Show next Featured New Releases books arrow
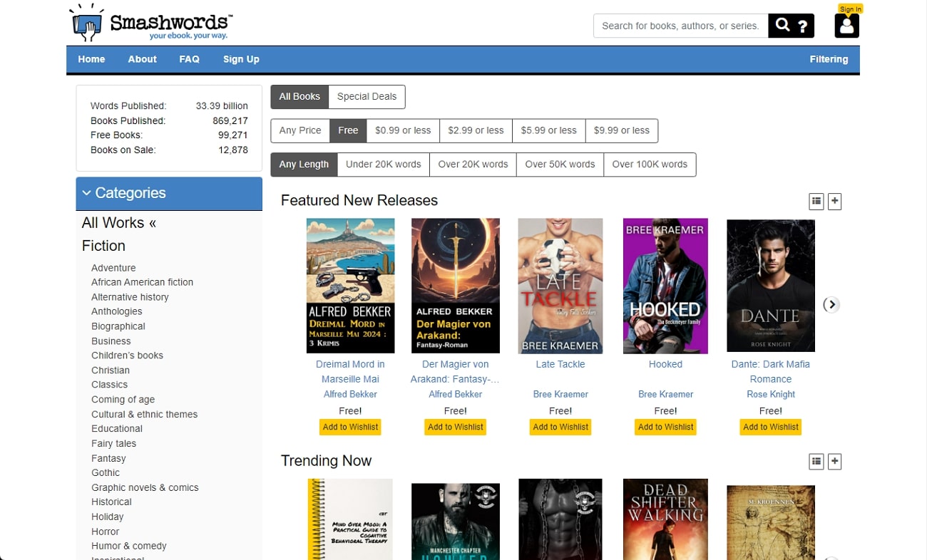Viewport: 927px width, 560px height. (x=831, y=305)
